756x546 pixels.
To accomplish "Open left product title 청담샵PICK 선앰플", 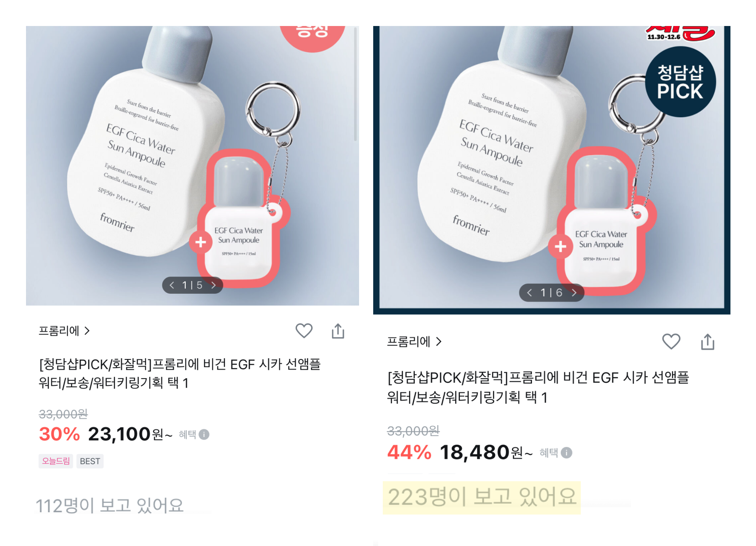I will (180, 373).
